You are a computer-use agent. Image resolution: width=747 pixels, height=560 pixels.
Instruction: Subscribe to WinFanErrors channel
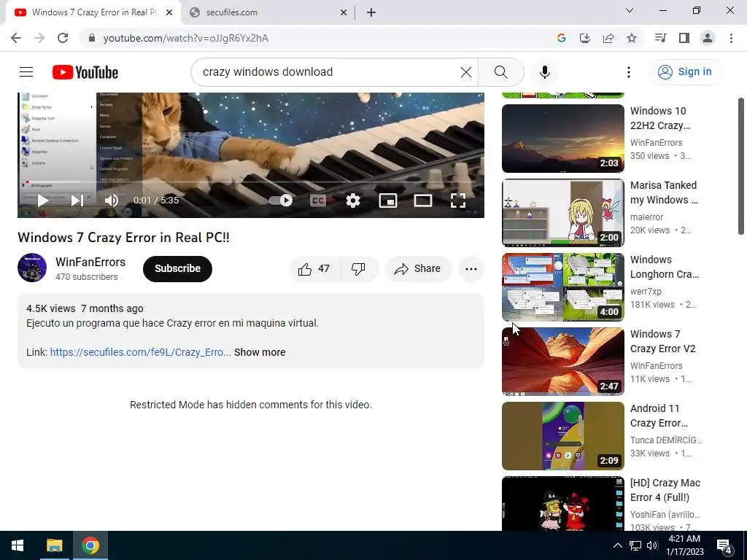click(x=177, y=268)
